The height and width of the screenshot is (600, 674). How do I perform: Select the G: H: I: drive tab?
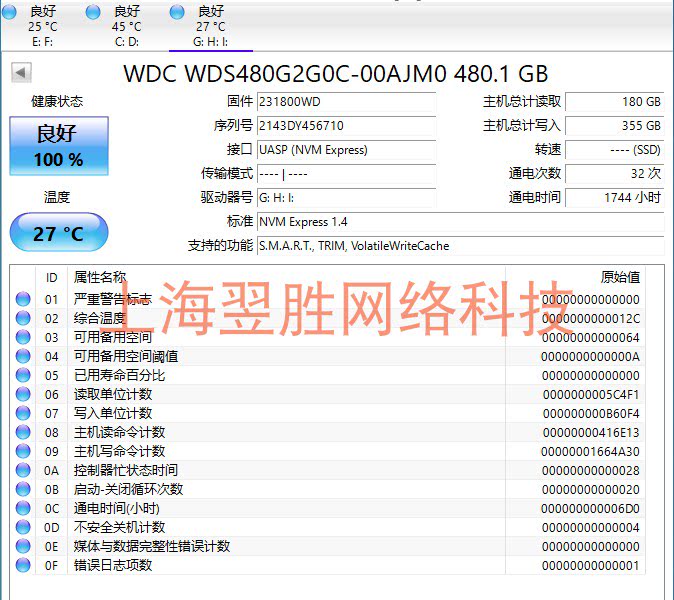coord(211,26)
